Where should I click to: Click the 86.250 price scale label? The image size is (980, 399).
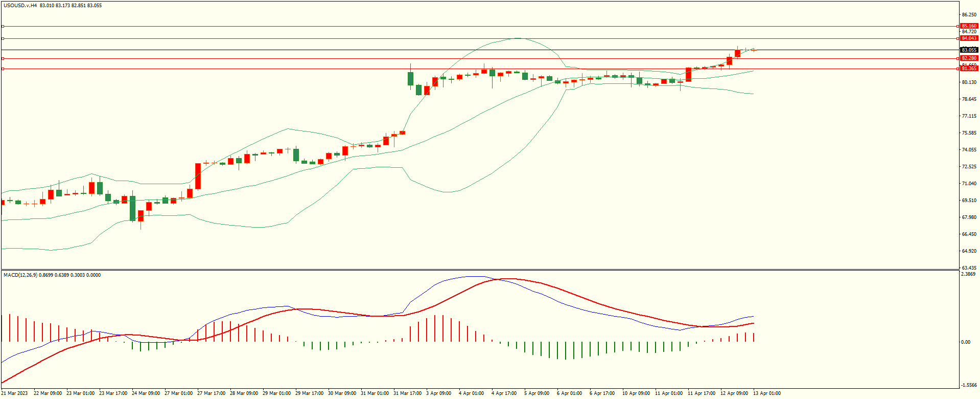[x=969, y=15]
